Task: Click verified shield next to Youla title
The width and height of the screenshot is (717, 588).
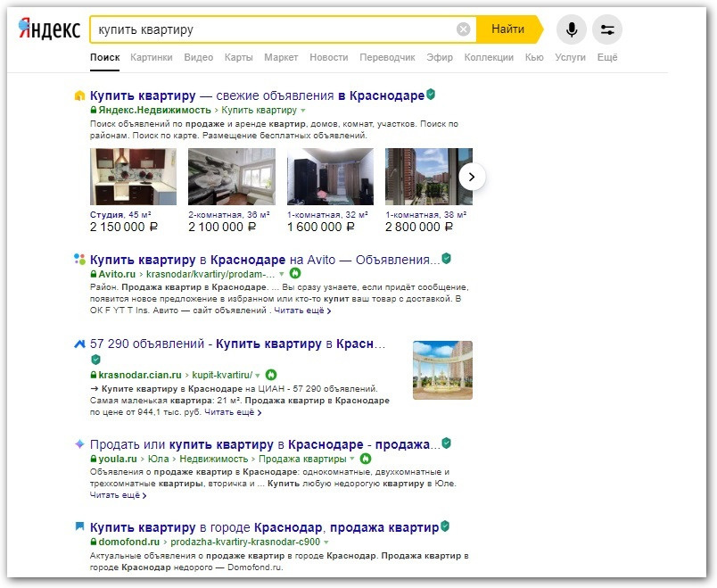Action: pyautogui.click(x=446, y=443)
